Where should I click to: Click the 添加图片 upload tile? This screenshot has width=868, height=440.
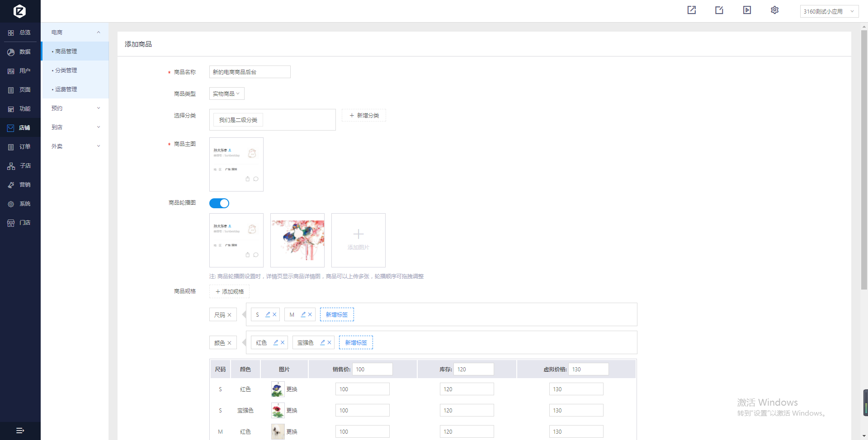click(358, 240)
